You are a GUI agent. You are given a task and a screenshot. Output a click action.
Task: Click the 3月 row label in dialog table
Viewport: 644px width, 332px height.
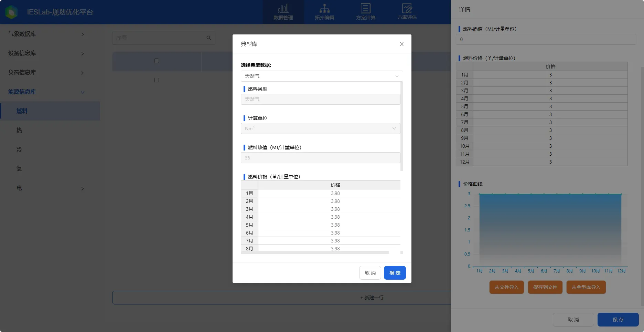(249, 209)
